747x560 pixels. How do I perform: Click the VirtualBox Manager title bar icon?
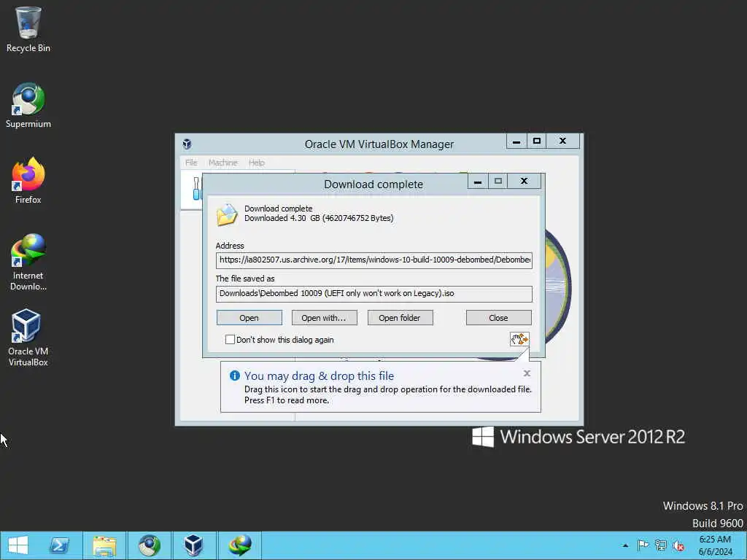[x=187, y=144]
